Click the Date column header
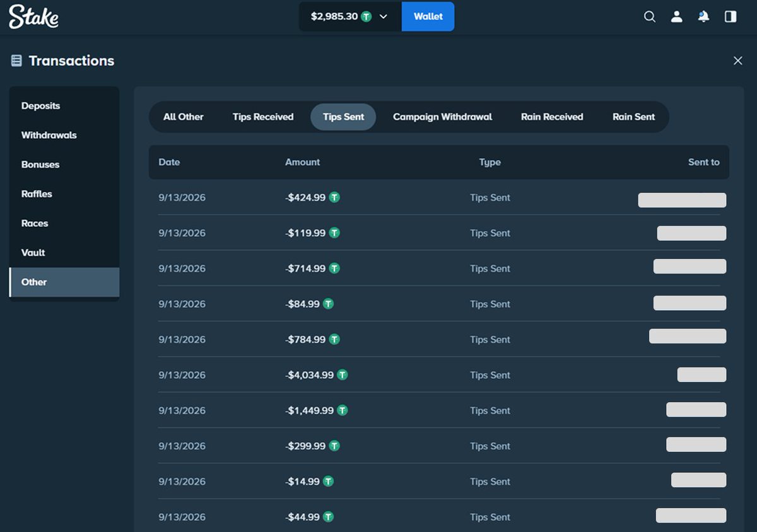 point(169,162)
